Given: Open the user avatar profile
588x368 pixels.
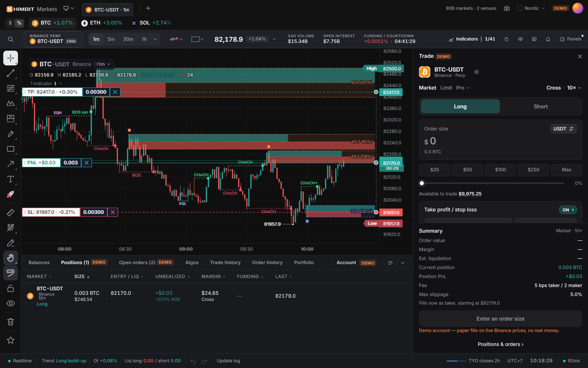Looking at the screenshot, I should pyautogui.click(x=578, y=8).
